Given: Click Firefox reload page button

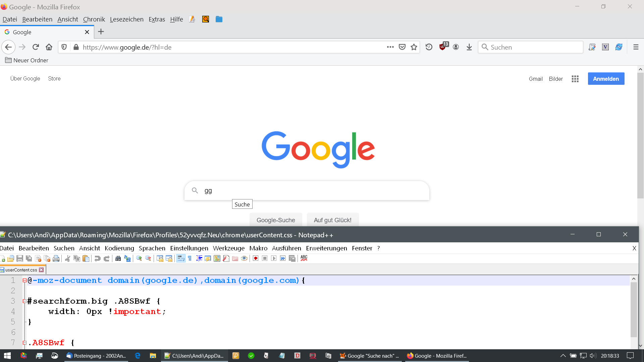Looking at the screenshot, I should 36,47.
